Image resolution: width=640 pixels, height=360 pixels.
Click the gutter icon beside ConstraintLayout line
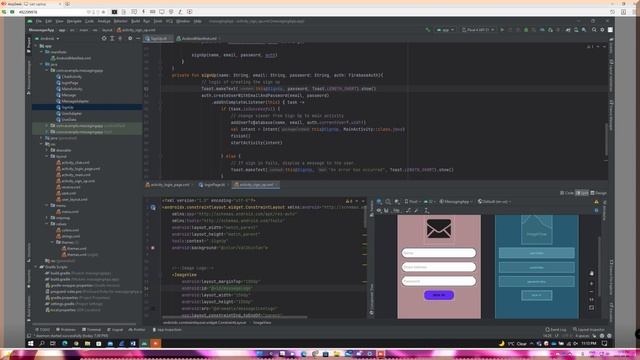click(x=153, y=207)
